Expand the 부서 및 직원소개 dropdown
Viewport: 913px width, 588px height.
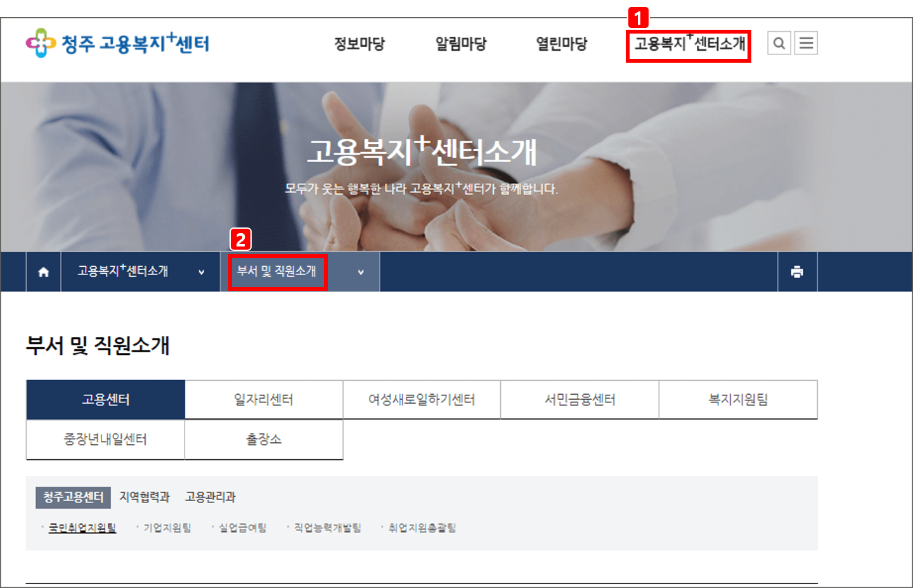pyautogui.click(x=360, y=272)
